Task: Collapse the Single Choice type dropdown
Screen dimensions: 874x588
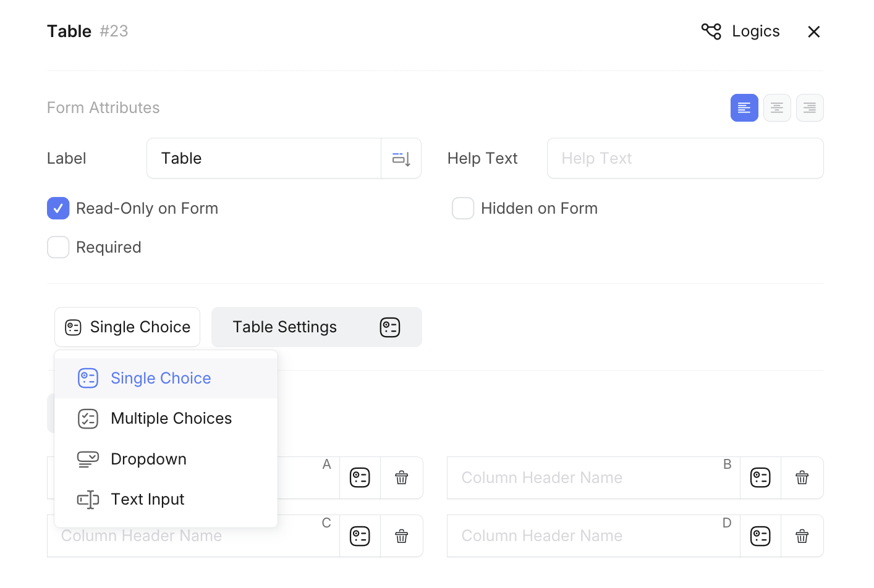Action: [x=127, y=327]
